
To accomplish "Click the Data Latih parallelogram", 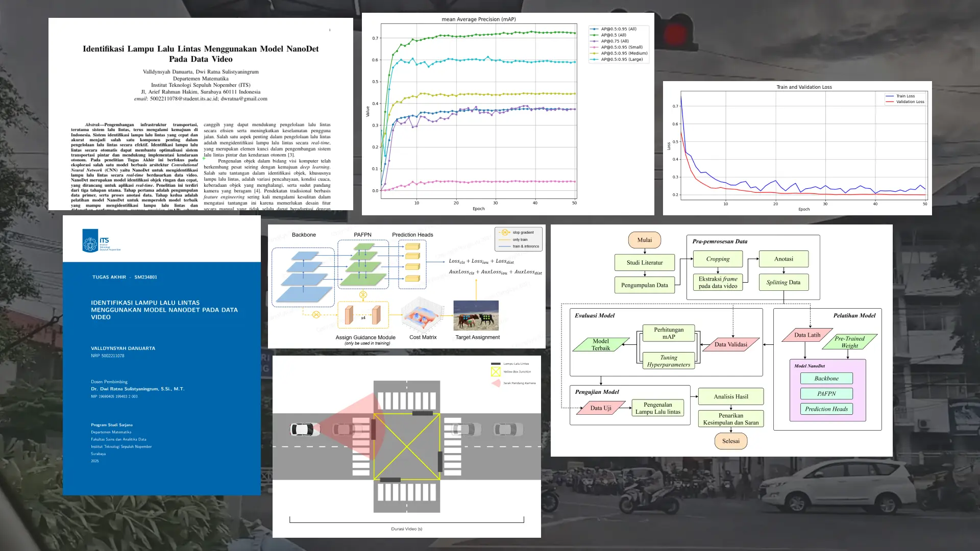I will point(807,335).
